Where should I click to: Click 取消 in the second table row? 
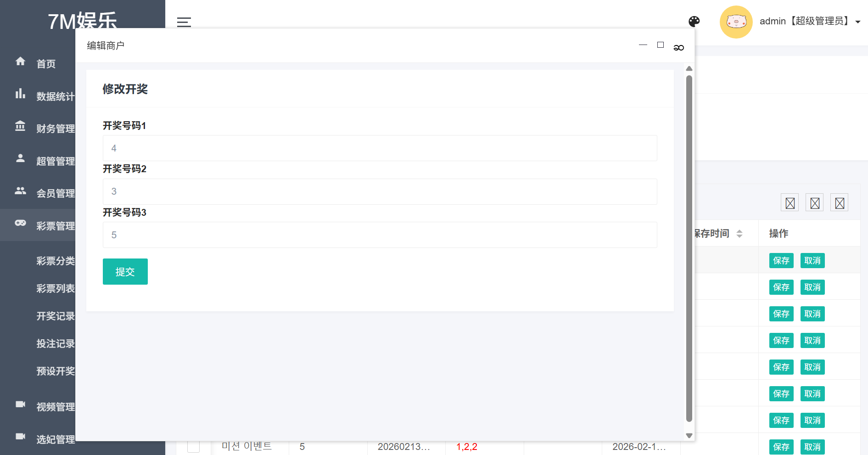(812, 287)
